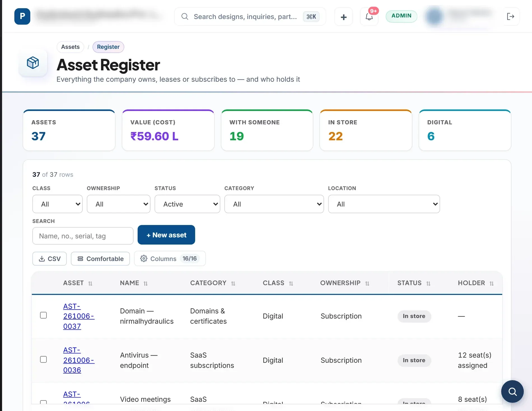Click the ASSETS 37 summary card
This screenshot has width=532, height=411.
tap(69, 130)
